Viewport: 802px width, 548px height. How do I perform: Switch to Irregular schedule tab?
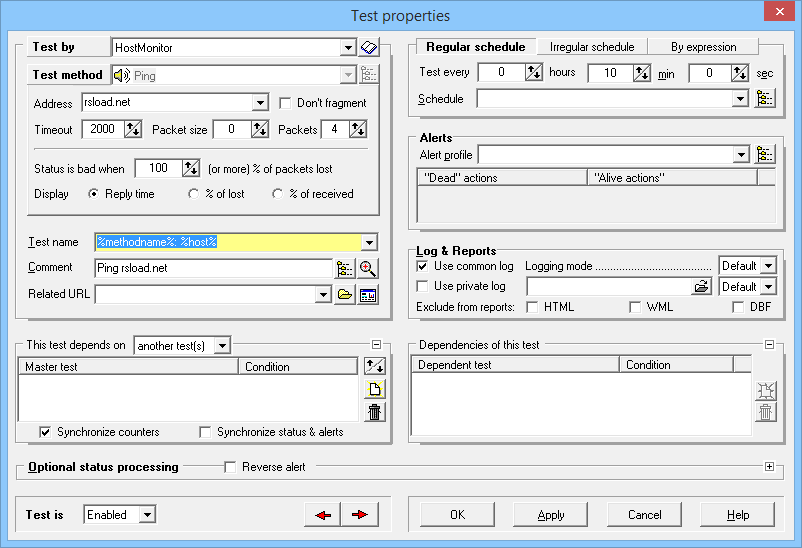click(x=592, y=47)
